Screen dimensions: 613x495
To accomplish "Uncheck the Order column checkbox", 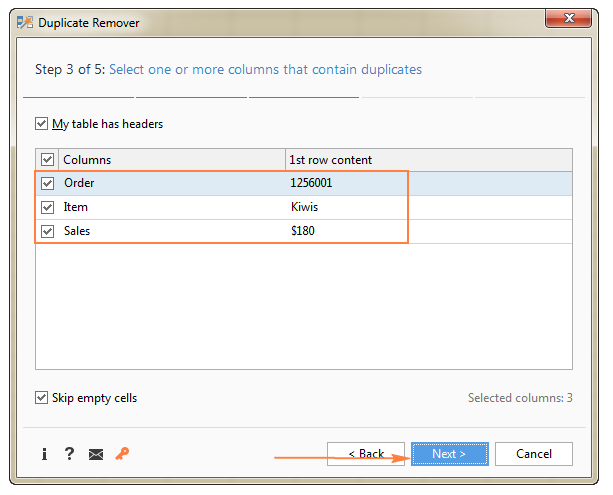I will click(47, 183).
